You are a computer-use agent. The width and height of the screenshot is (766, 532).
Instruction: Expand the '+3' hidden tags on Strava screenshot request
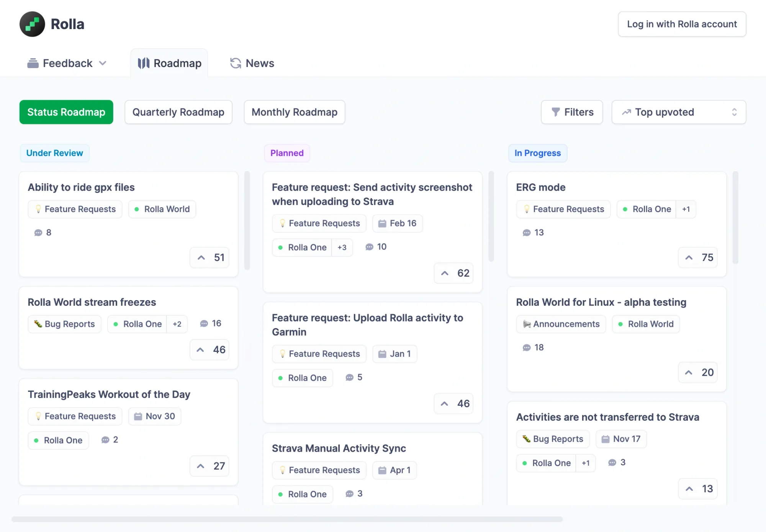pyautogui.click(x=342, y=247)
